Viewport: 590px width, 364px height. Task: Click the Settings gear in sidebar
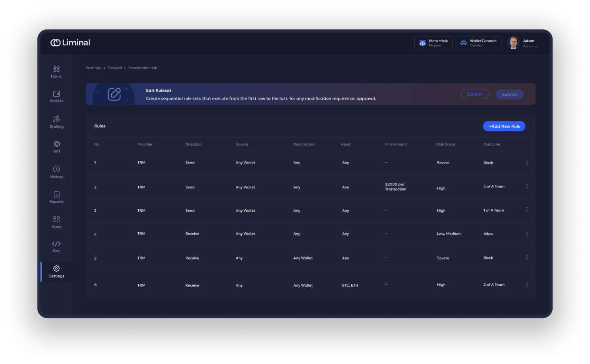57,269
